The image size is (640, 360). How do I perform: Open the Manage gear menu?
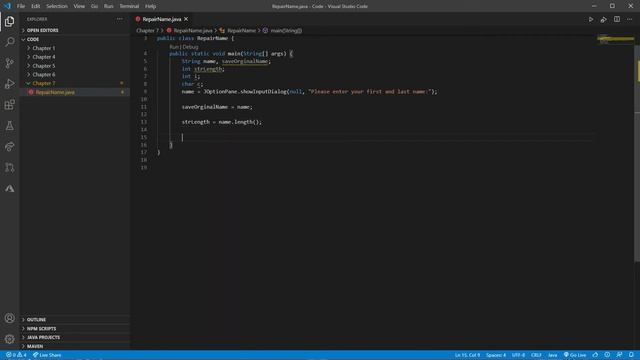pyautogui.click(x=9, y=339)
